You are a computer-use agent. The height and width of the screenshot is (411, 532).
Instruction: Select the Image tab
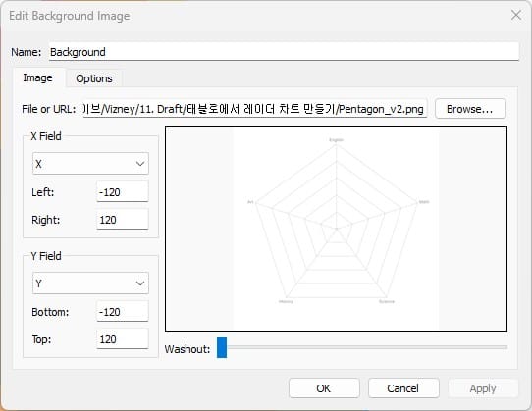tap(37, 78)
